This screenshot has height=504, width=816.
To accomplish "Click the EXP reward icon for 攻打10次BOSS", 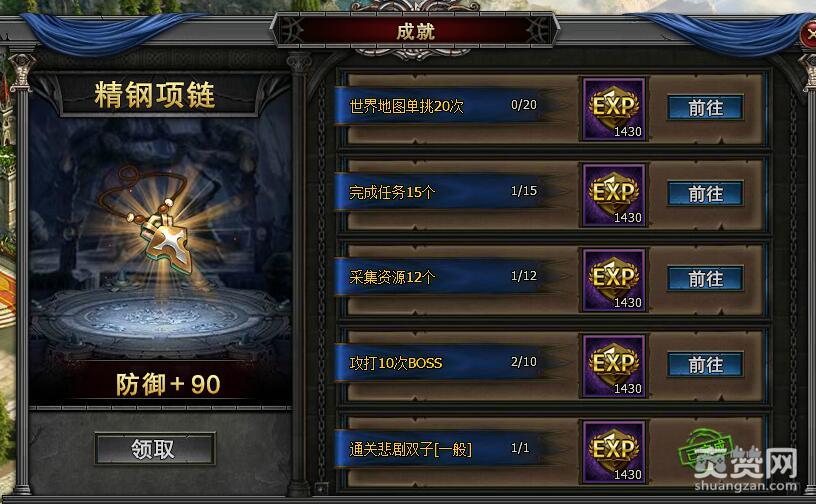I will click(x=614, y=366).
